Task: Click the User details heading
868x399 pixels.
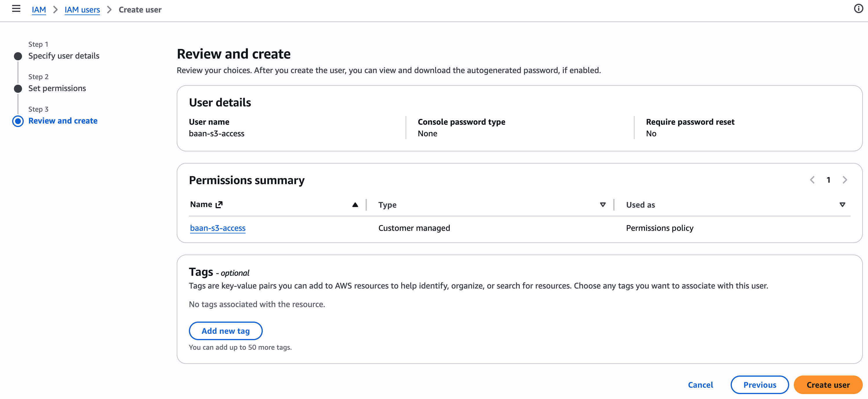Action: (220, 102)
